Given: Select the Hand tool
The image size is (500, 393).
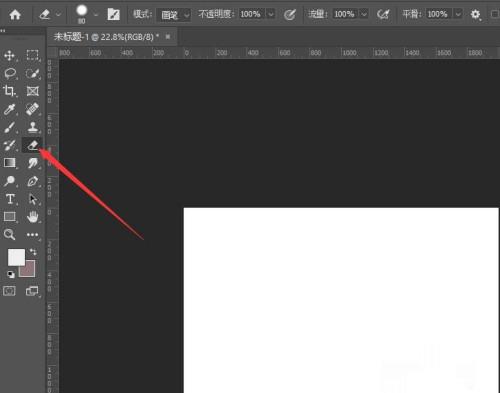Looking at the screenshot, I should tap(32, 217).
